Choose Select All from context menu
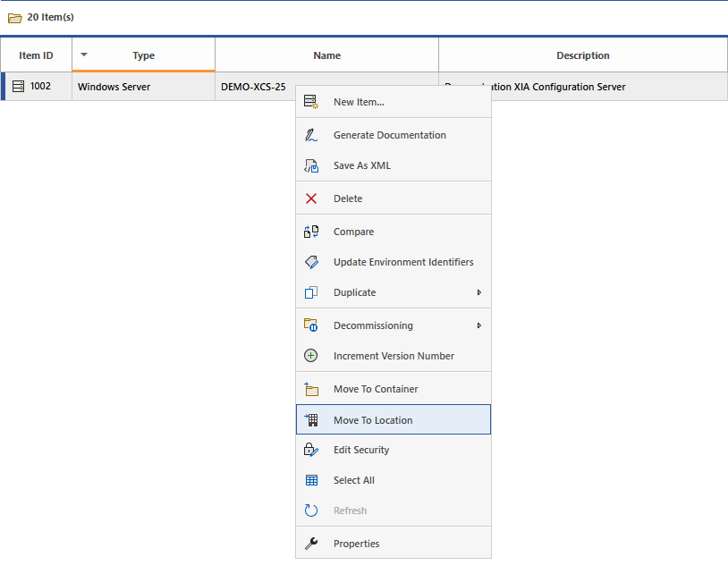The width and height of the screenshot is (728, 574). (354, 480)
